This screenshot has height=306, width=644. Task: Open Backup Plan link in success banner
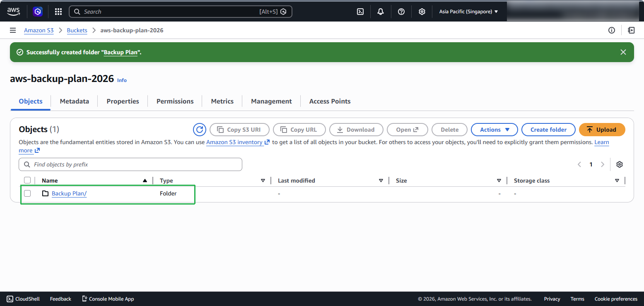click(121, 52)
